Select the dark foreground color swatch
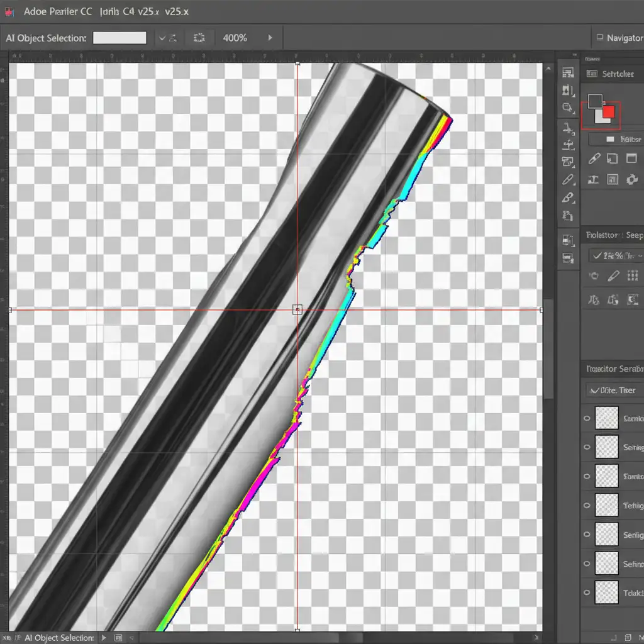 coord(594,101)
